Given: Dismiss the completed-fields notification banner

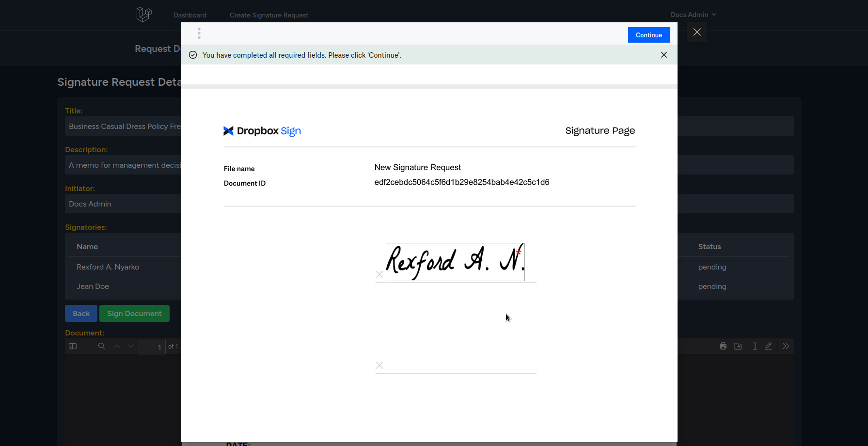Looking at the screenshot, I should [x=663, y=55].
